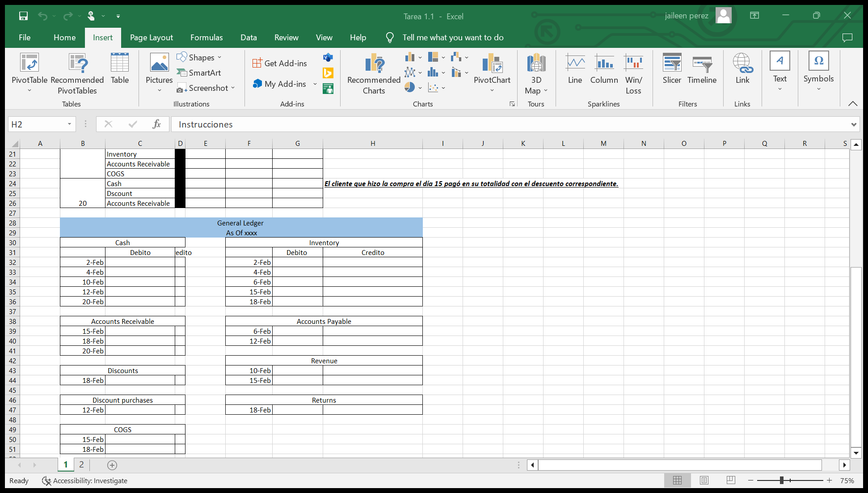Select Normal view in status bar
Viewport: 868px width, 493px height.
[677, 480]
